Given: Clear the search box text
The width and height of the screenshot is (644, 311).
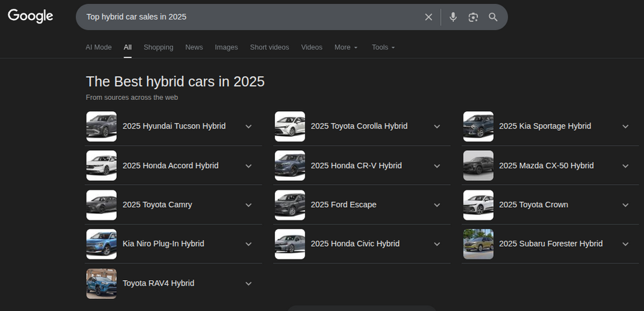Looking at the screenshot, I should [x=429, y=17].
